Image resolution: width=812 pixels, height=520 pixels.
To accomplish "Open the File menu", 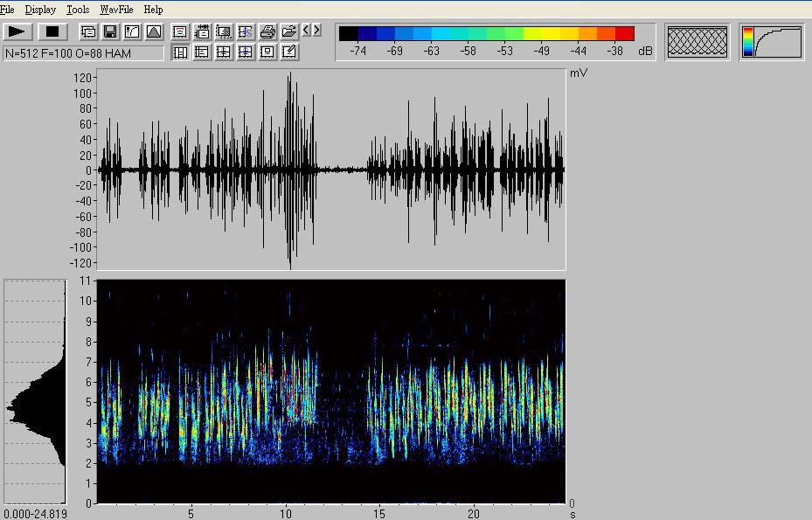I will point(8,10).
